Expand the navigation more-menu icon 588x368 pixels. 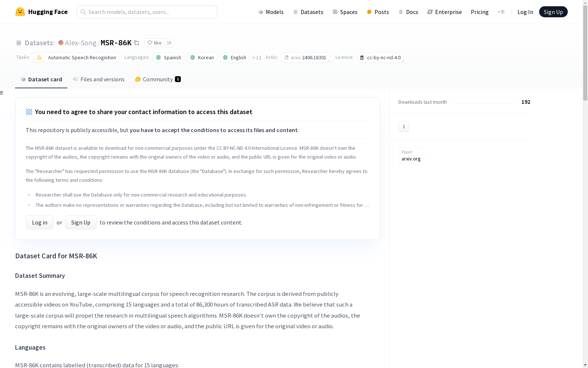click(501, 12)
